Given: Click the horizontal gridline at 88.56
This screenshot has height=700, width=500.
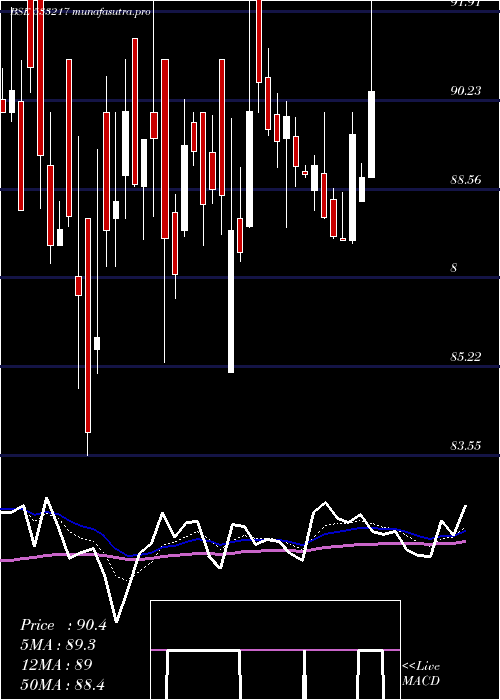Looking at the screenshot, I should 250,190.
